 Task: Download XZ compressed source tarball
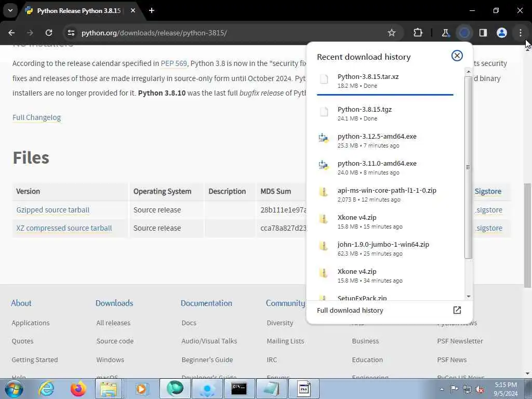(x=64, y=229)
